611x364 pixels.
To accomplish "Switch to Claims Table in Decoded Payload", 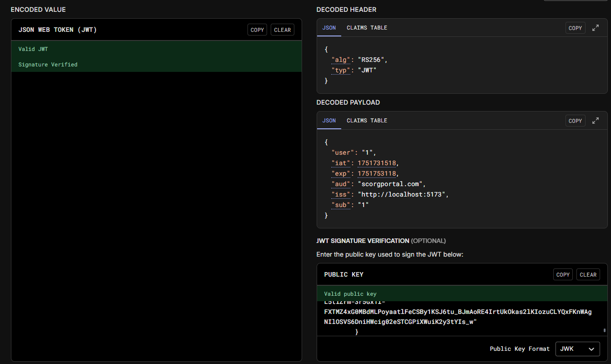I will [x=367, y=121].
